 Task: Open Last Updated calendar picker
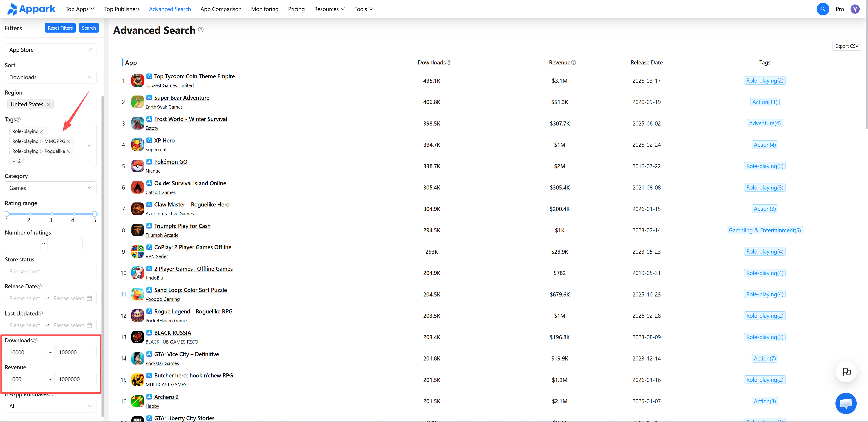89,325
